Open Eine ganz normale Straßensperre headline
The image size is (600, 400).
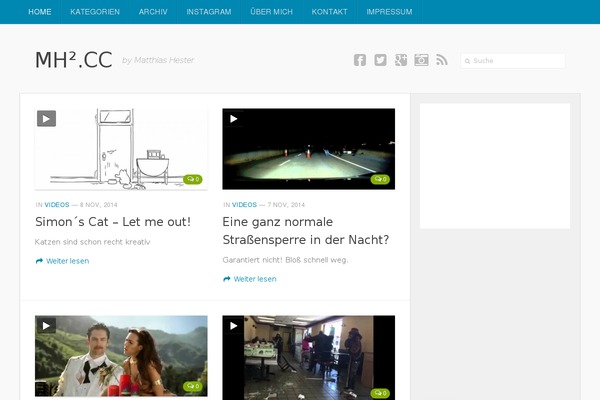click(x=306, y=231)
